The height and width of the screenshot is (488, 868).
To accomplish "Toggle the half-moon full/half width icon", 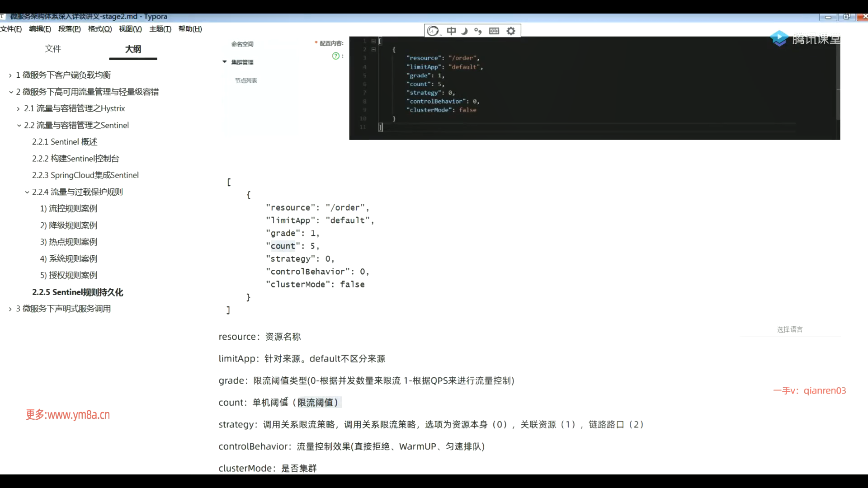I will (x=464, y=31).
